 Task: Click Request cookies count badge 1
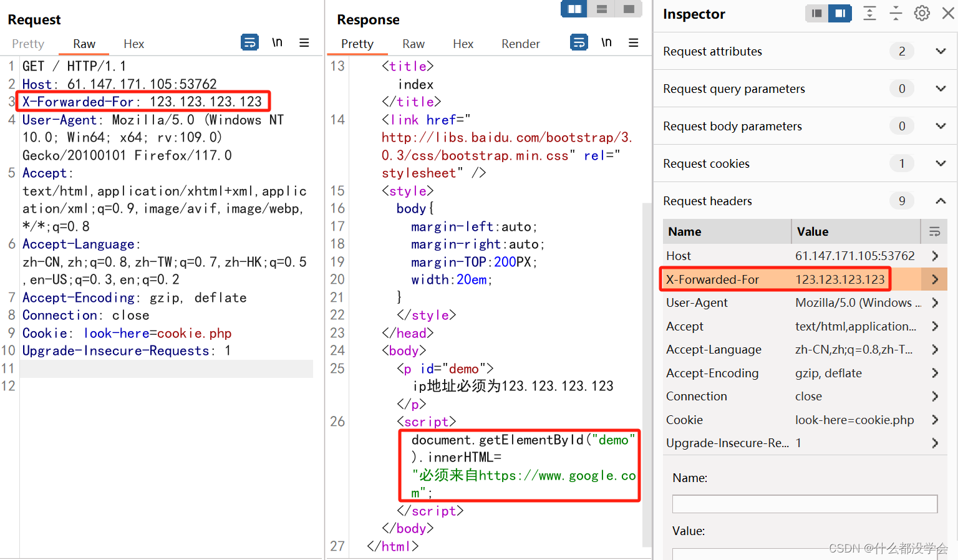(x=902, y=163)
